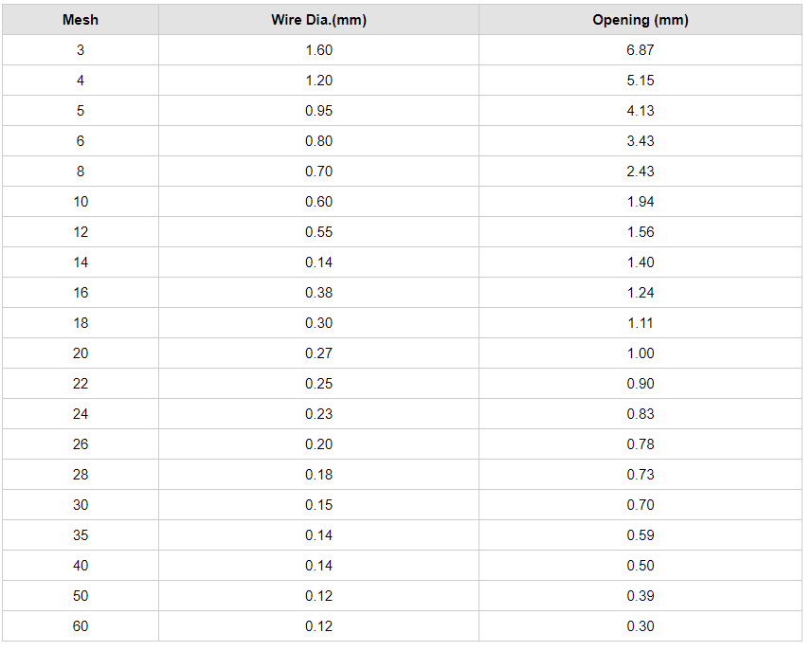The height and width of the screenshot is (651, 812).
Task: Select the mesh 20 cell
Action: (x=81, y=353)
